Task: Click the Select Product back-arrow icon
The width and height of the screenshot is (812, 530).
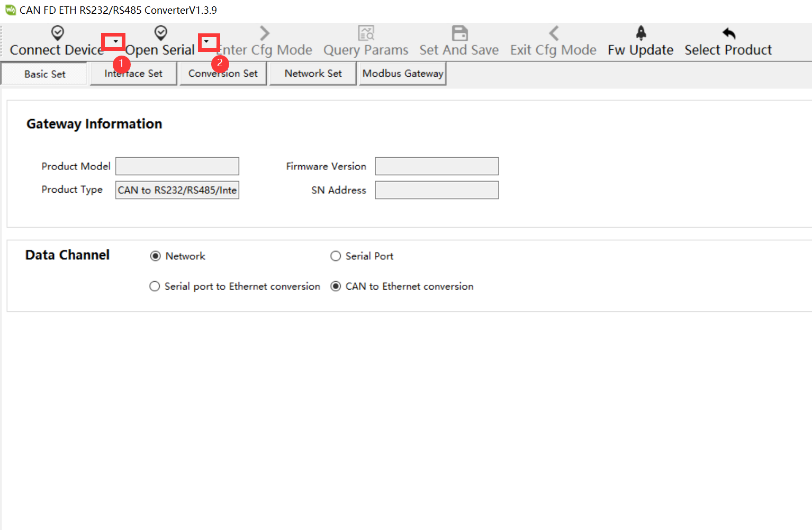Action: click(728, 33)
